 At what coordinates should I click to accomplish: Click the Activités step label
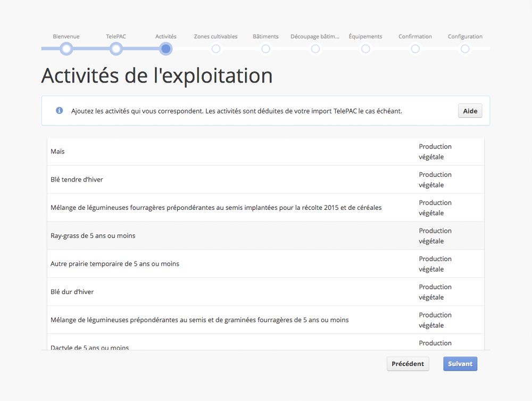(166, 36)
